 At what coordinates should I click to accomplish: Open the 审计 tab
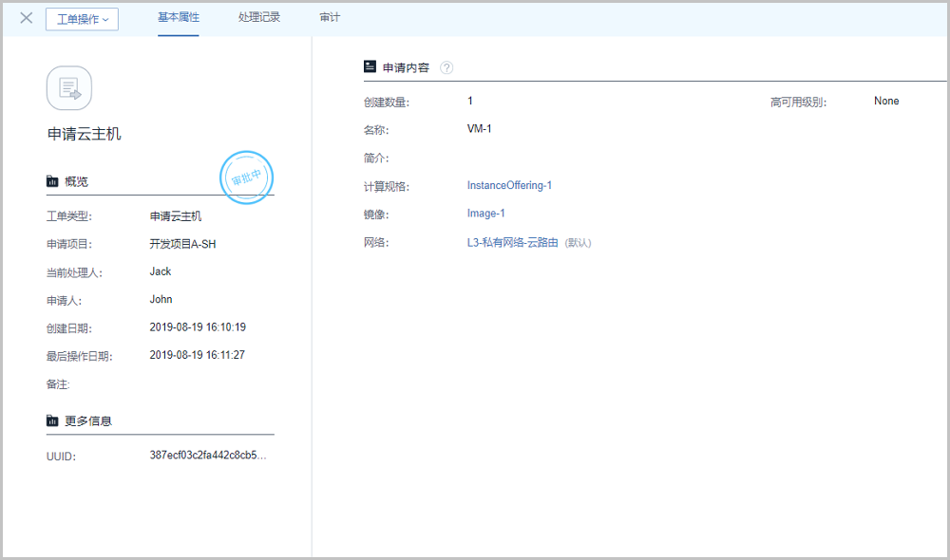[x=329, y=18]
